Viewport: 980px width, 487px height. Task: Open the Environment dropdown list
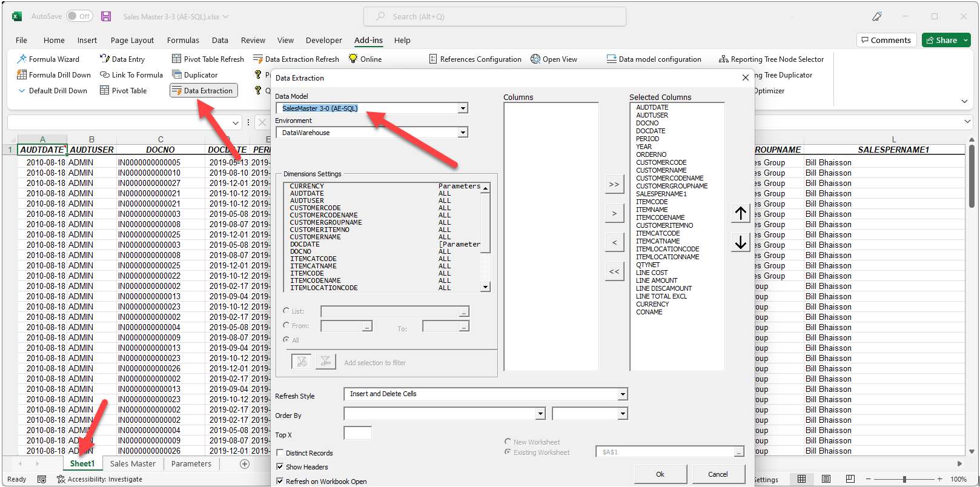[x=463, y=133]
